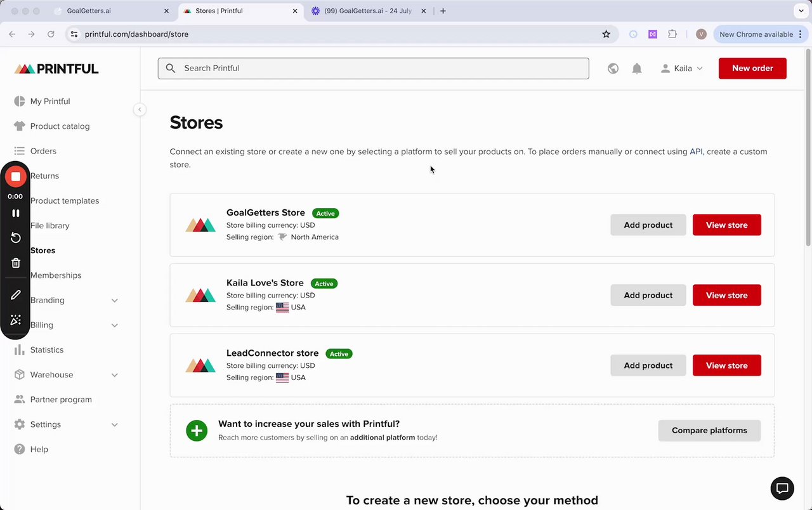The width and height of the screenshot is (812, 510).
Task: Delete the recording with trash icon
Action: 16,263
